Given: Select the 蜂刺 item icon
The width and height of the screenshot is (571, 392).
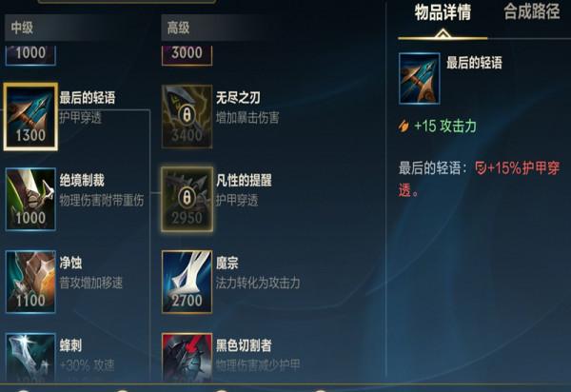Looking at the screenshot, I should 30,357.
